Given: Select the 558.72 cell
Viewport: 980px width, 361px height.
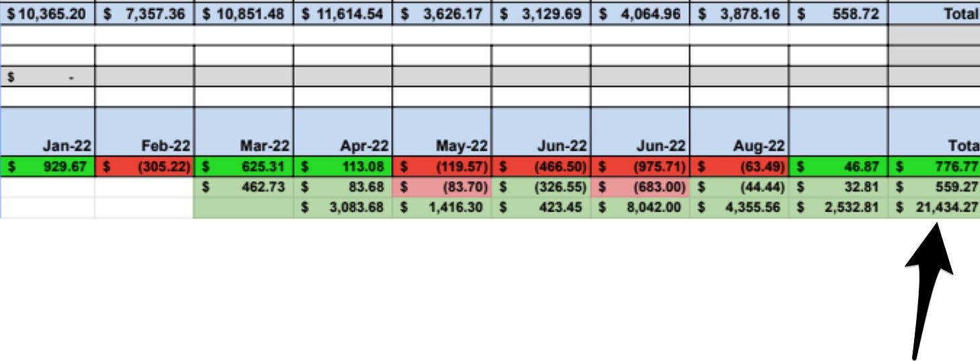Looking at the screenshot, I should [x=839, y=13].
